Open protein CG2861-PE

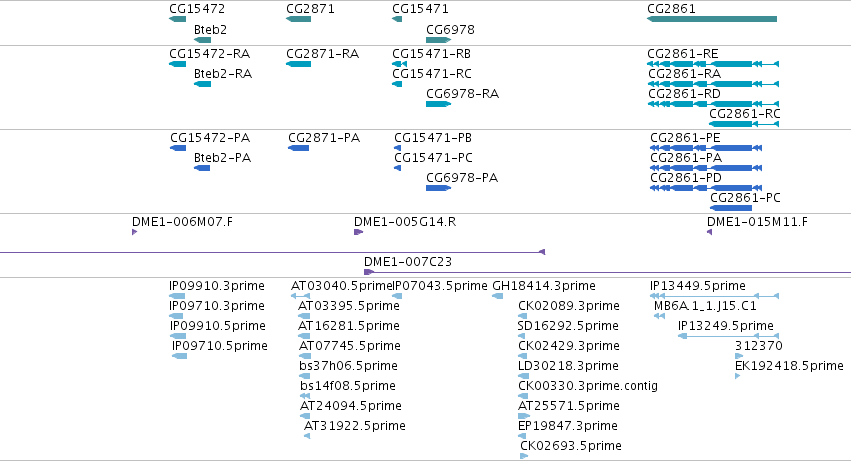click(x=685, y=138)
